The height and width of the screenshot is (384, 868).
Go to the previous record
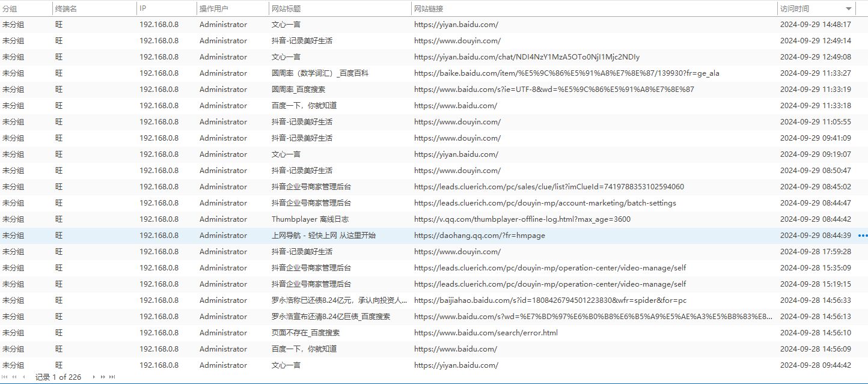[24, 377]
